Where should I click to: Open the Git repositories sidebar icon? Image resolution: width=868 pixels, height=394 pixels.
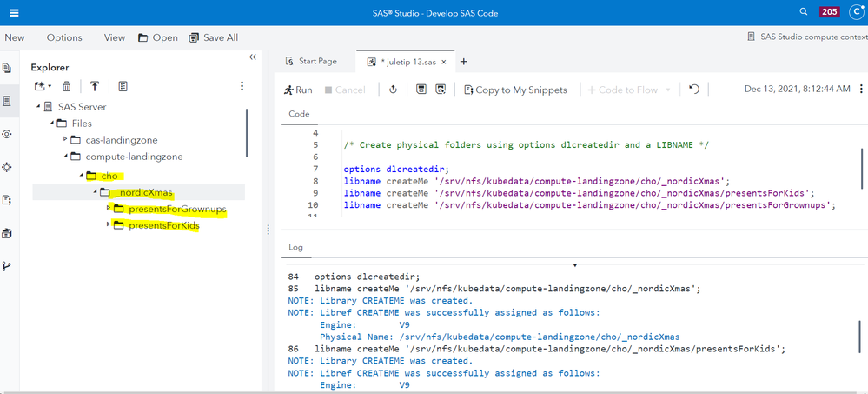pos(8,266)
